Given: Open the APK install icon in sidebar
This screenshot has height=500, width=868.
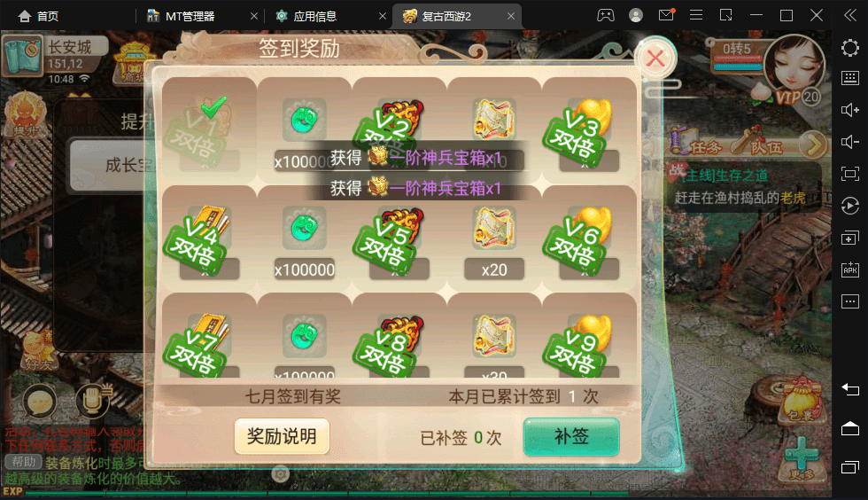Looking at the screenshot, I should coord(849,270).
